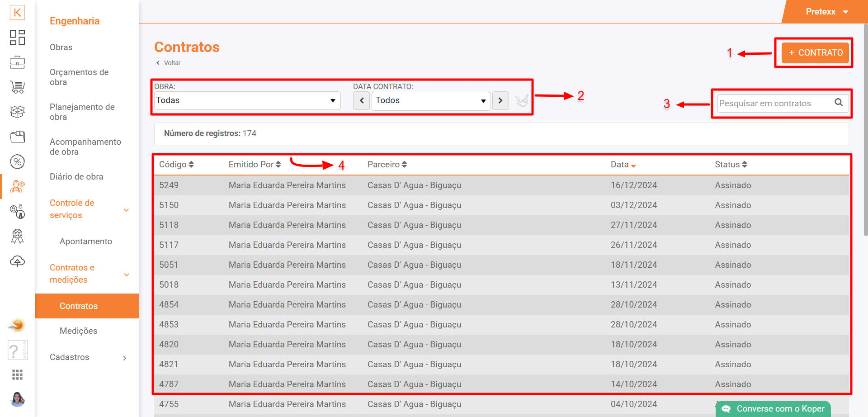Click the cloud upload sidebar icon
Image resolution: width=868 pixels, height=417 pixels.
(17, 261)
